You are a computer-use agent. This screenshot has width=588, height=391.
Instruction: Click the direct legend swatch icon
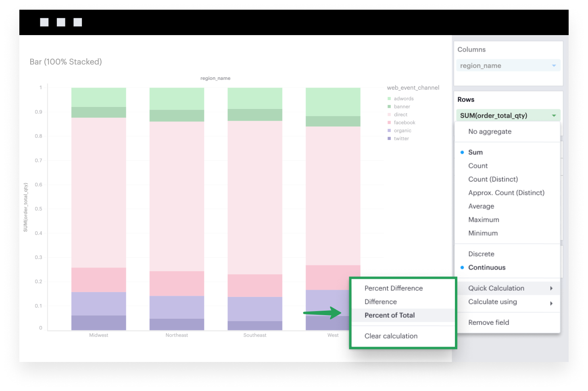coord(389,115)
